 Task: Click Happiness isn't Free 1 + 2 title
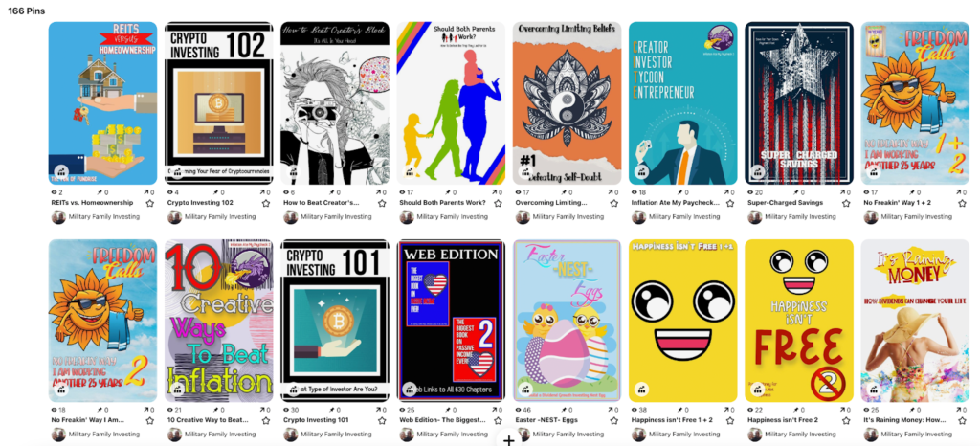pyautogui.click(x=672, y=420)
